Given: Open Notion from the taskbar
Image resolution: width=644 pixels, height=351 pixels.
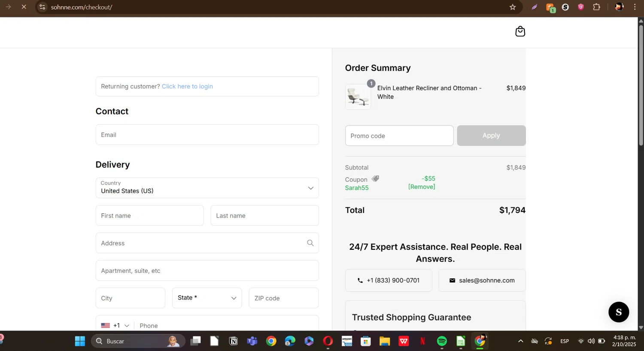Looking at the screenshot, I should point(233,341).
